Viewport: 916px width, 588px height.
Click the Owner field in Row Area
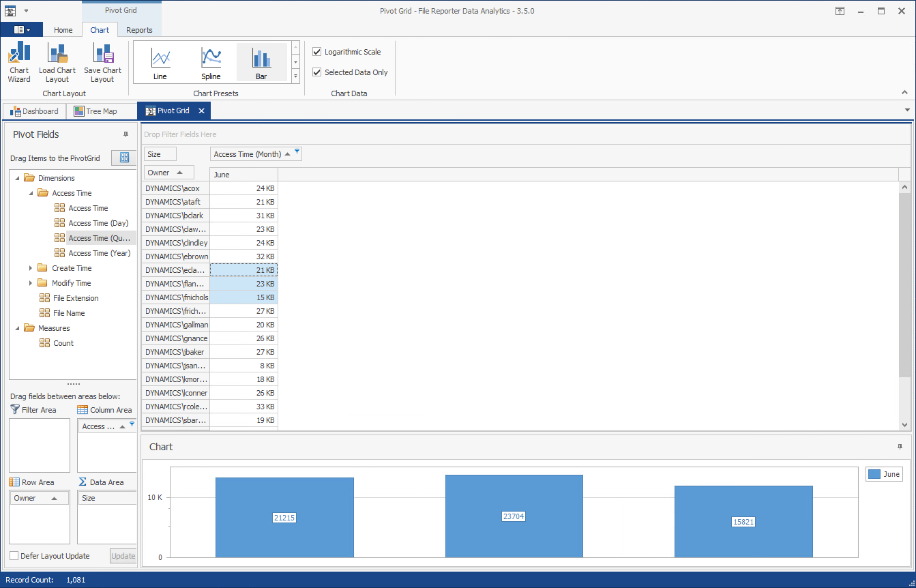tap(40, 498)
